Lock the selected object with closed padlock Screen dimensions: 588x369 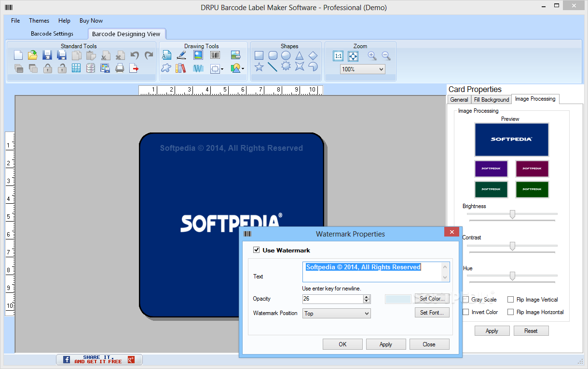click(x=47, y=68)
